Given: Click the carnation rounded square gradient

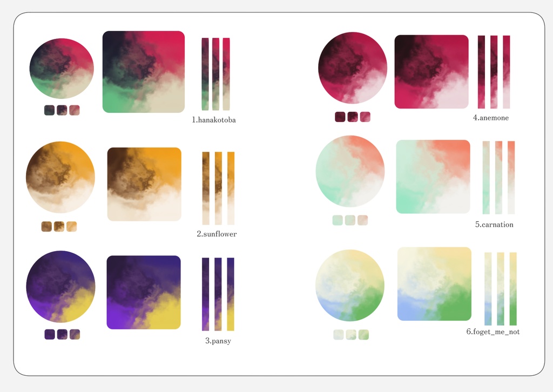Looking at the screenshot, I should (433, 177).
